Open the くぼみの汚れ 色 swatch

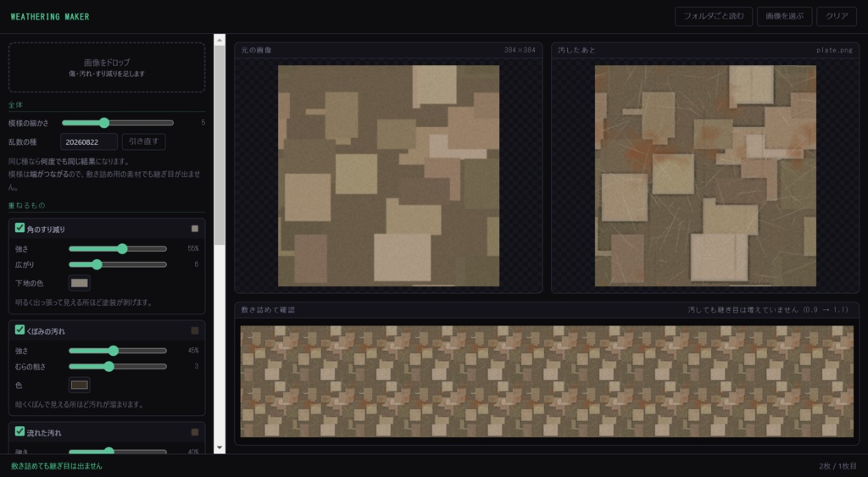point(79,385)
